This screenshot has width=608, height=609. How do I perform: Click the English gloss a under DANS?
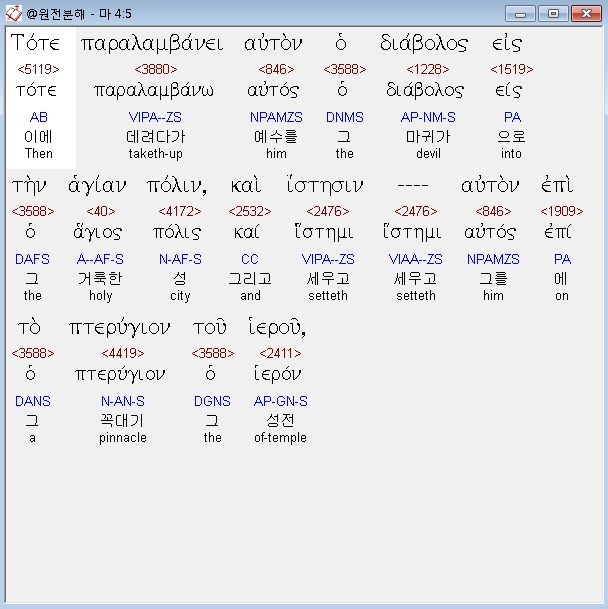[32, 438]
